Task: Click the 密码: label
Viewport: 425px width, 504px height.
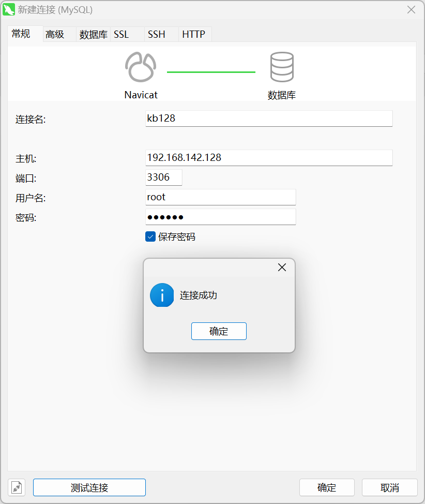Action: coord(26,218)
